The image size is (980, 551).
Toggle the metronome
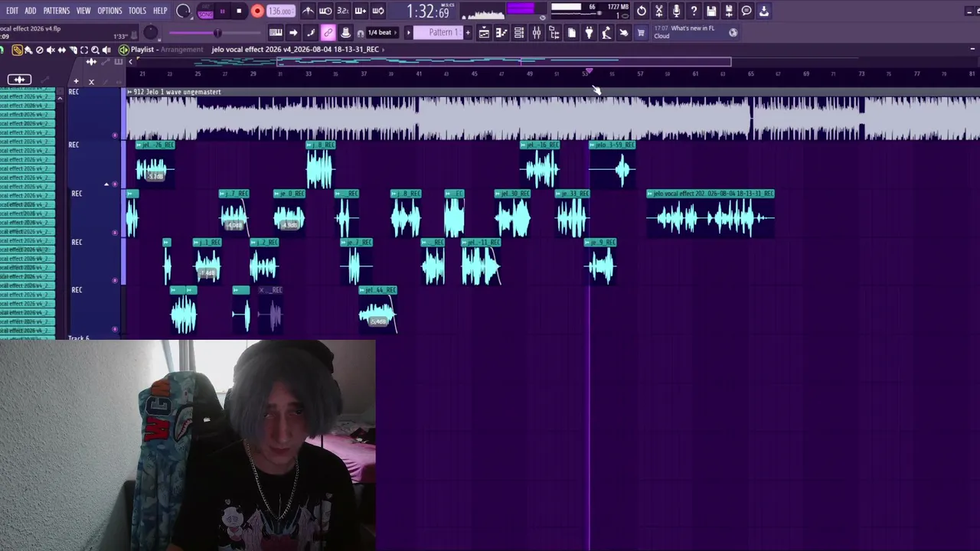(308, 11)
